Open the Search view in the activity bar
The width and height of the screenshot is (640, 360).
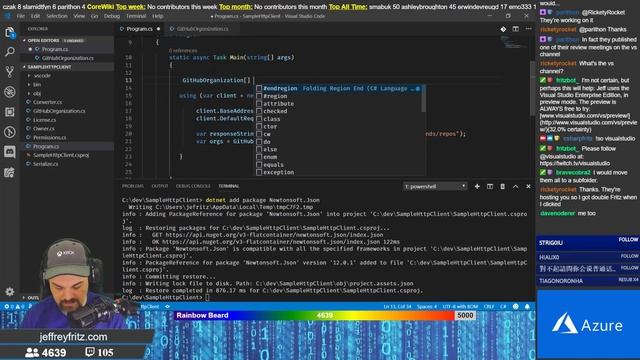10,52
